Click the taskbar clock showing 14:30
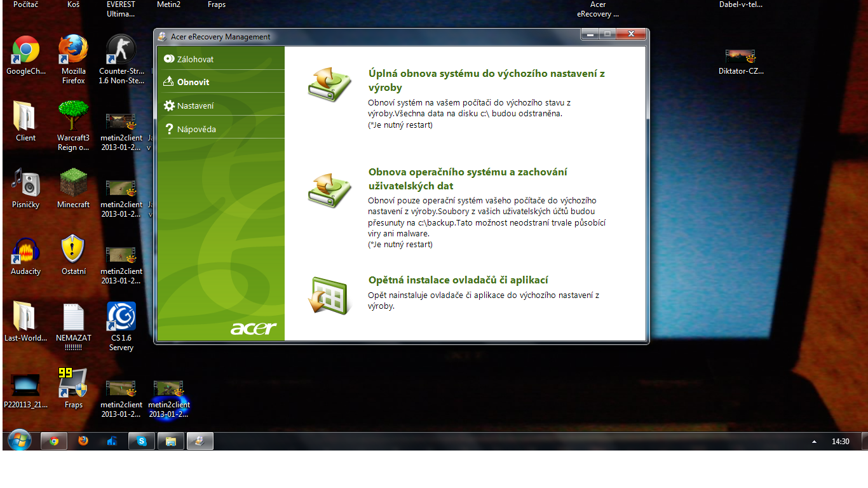This screenshot has height=488, width=868. coord(841,442)
